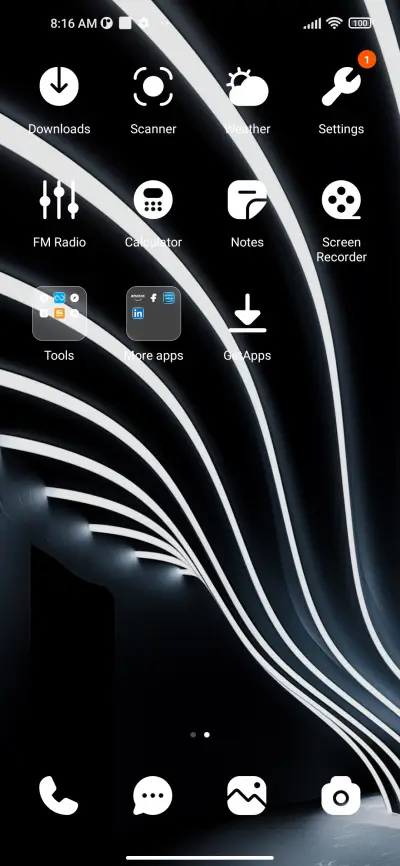Open the Phone dialer in dock
The image size is (400, 866).
(x=59, y=795)
